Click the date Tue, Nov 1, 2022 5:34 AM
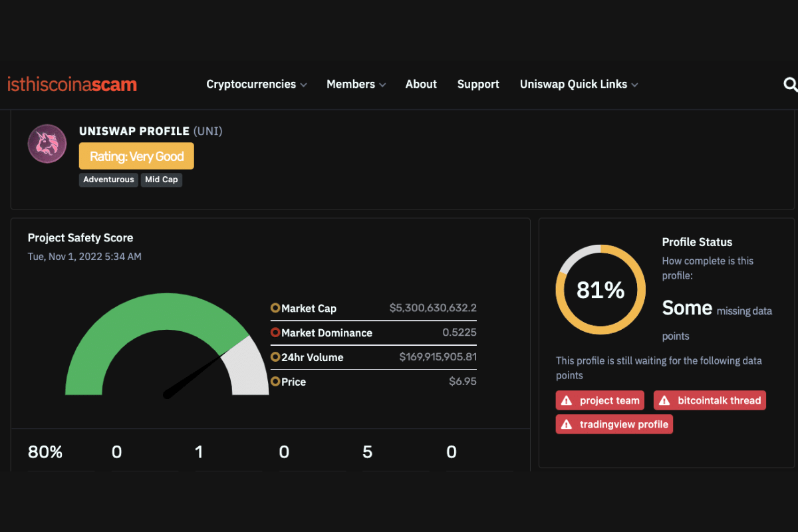The height and width of the screenshot is (532, 798). [x=84, y=256]
